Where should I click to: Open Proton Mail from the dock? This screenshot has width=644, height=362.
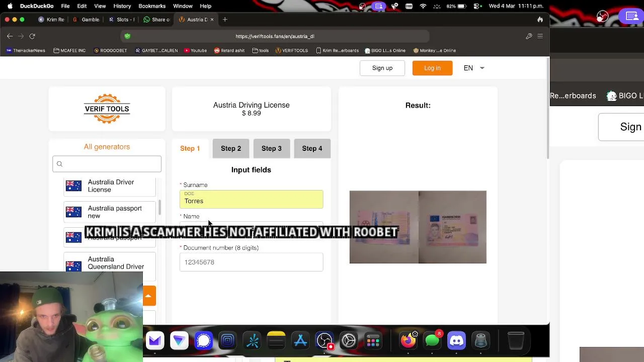click(155, 341)
